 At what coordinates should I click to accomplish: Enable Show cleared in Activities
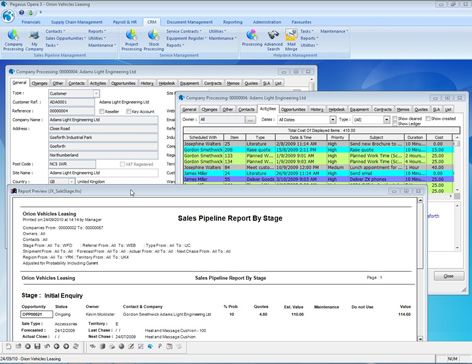click(x=395, y=119)
